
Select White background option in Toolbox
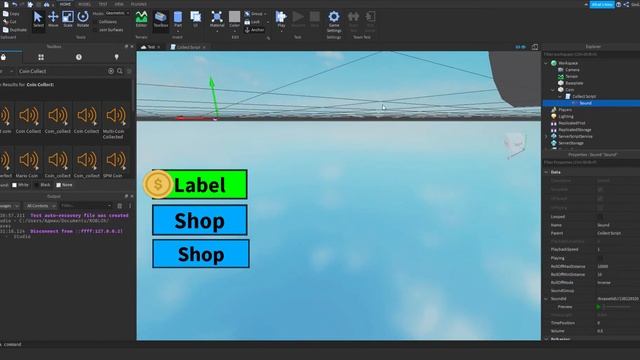pos(20,185)
